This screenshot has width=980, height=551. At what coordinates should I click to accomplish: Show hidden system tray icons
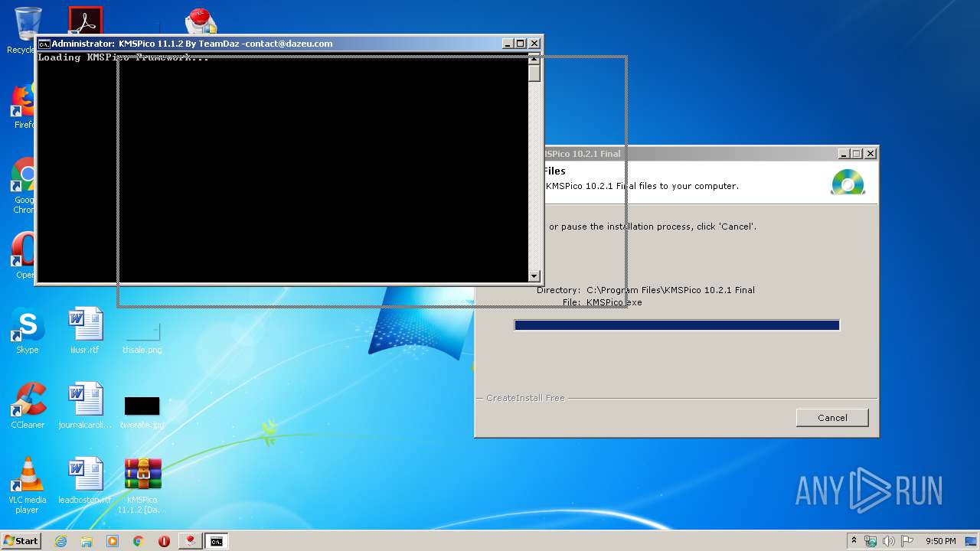pos(854,541)
